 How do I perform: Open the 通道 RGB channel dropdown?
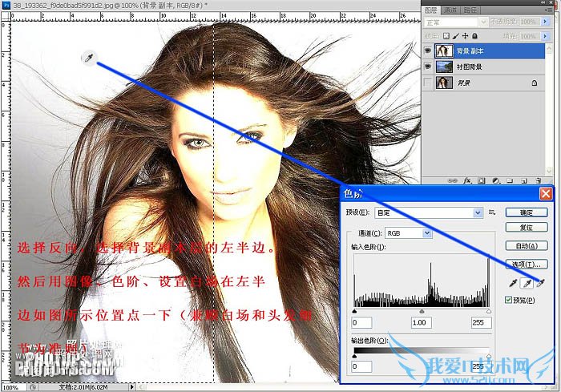click(427, 232)
